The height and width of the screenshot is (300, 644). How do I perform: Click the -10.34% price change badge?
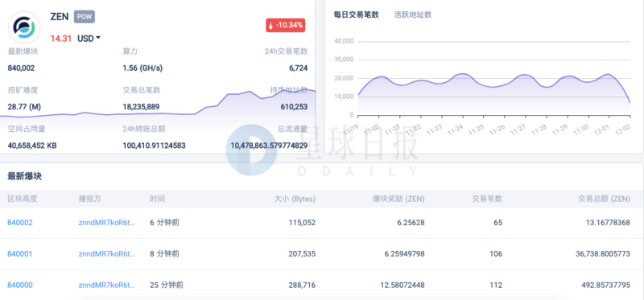(x=286, y=26)
